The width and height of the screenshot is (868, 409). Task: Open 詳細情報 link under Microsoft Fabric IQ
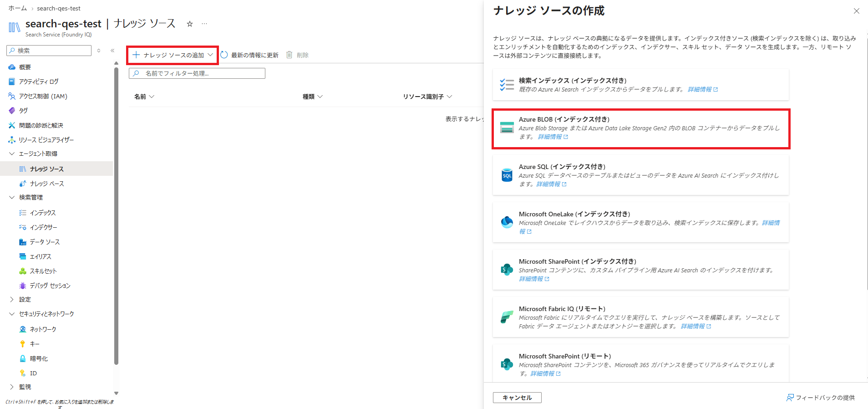coord(696,326)
